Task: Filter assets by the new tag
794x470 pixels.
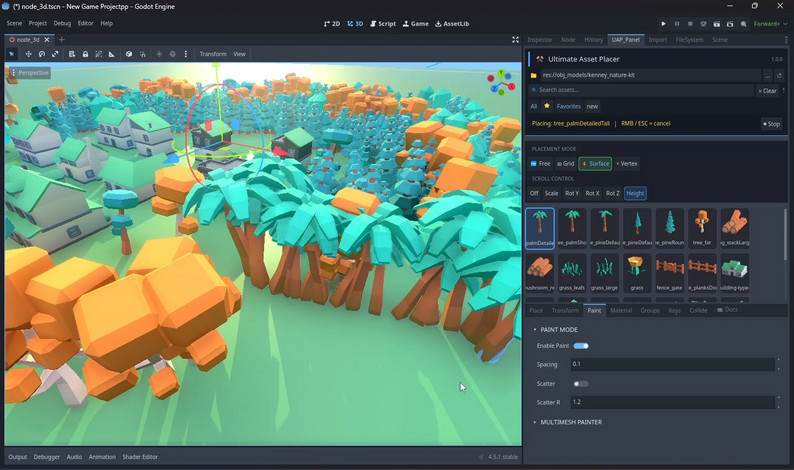Action: pos(592,106)
